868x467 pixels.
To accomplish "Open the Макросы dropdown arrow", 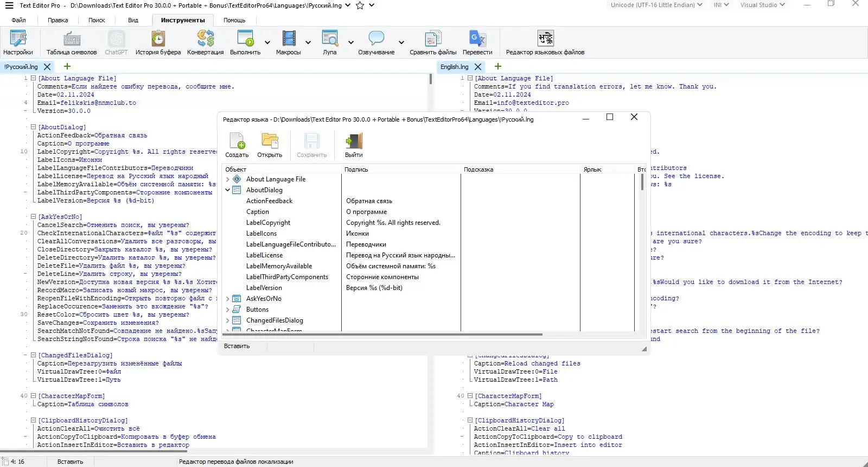I will pyautogui.click(x=308, y=42).
